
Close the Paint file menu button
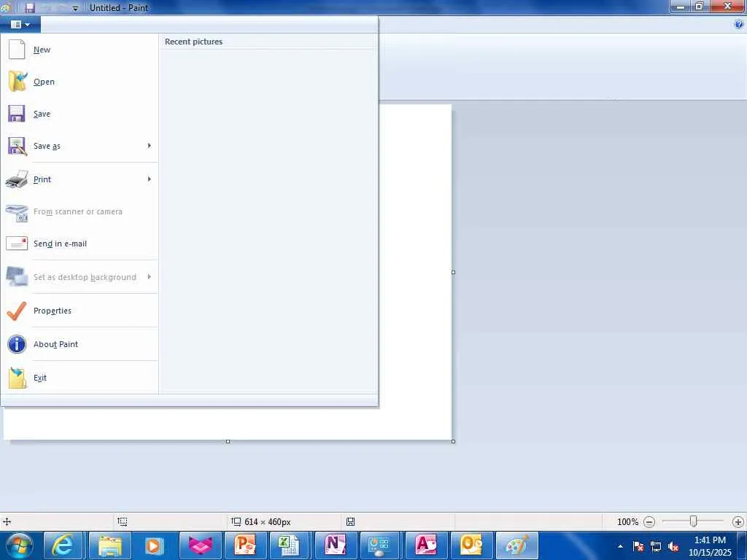20,24
